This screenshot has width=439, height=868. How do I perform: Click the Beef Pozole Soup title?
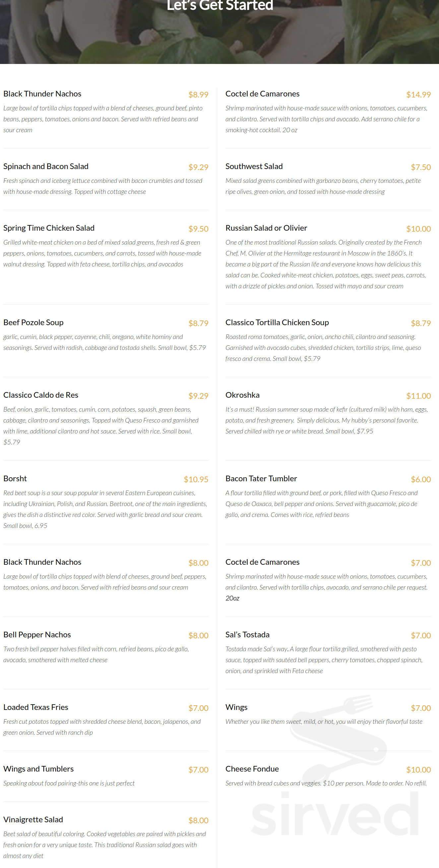coord(33,322)
